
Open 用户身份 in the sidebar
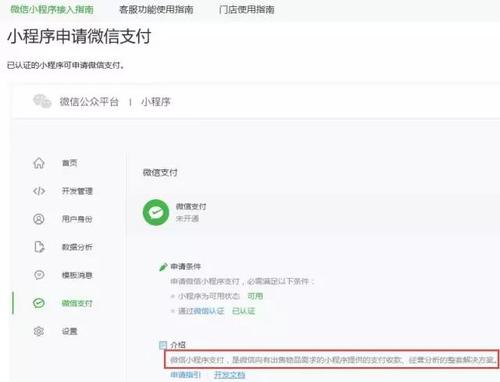coord(77,219)
